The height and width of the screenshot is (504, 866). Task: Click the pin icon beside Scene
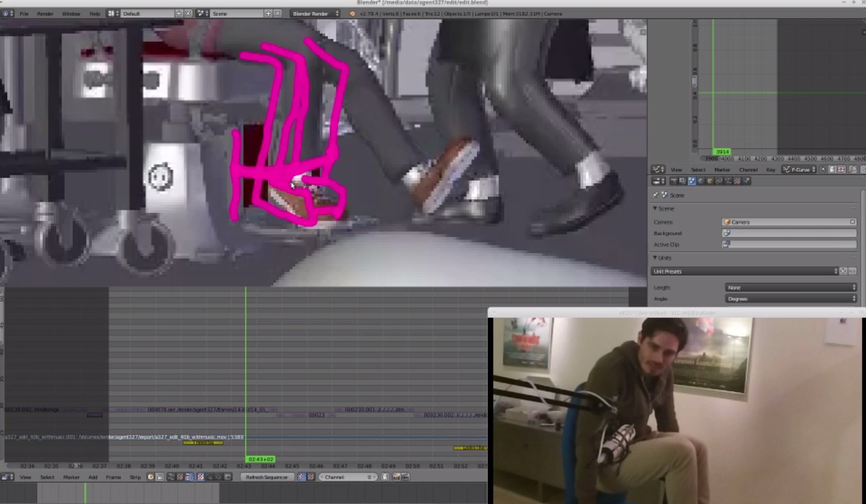pos(656,195)
